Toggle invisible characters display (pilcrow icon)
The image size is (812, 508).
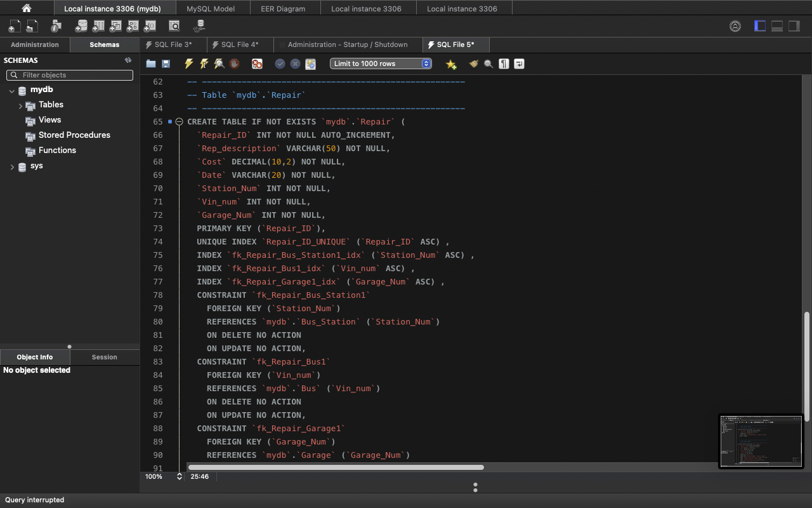pos(504,63)
